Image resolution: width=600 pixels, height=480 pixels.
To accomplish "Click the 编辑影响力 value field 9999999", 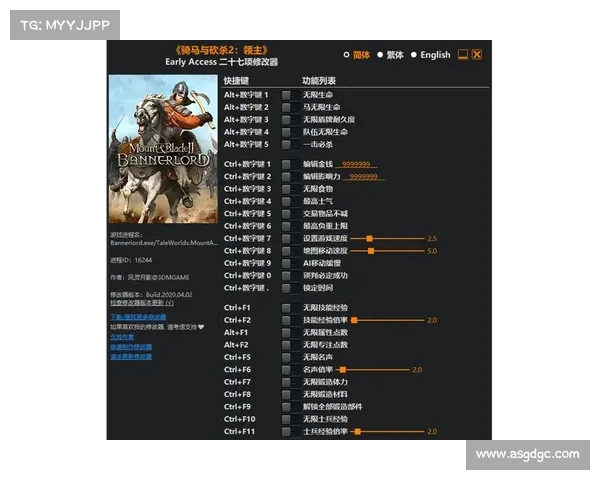I will pyautogui.click(x=364, y=176).
